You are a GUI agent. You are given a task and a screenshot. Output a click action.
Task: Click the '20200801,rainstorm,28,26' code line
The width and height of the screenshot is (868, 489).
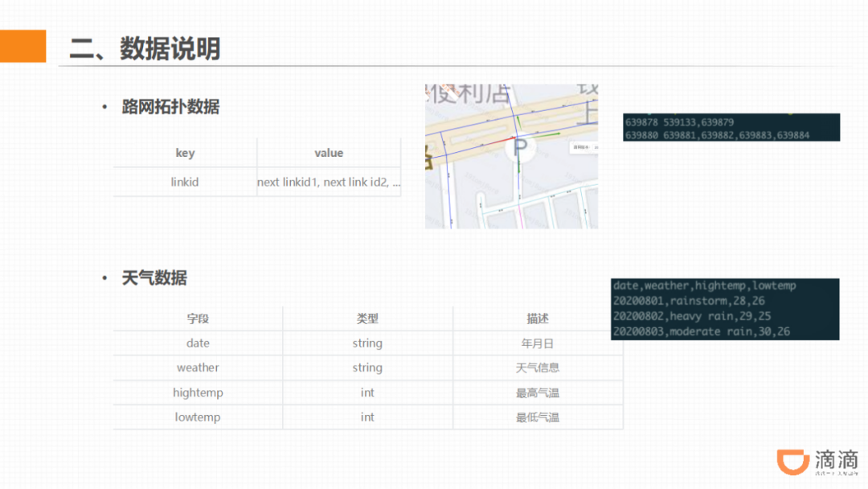point(689,302)
